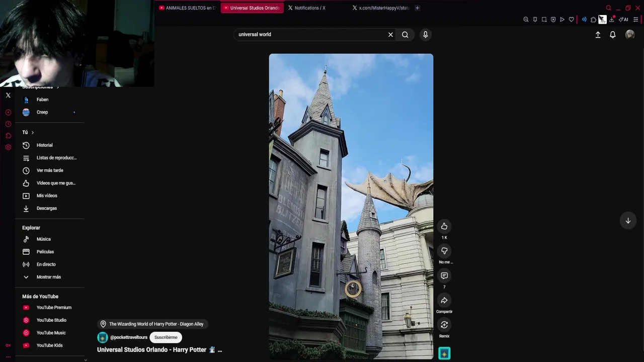Open the browser tab search icon
The image size is (644, 362).
pyautogui.click(x=608, y=8)
